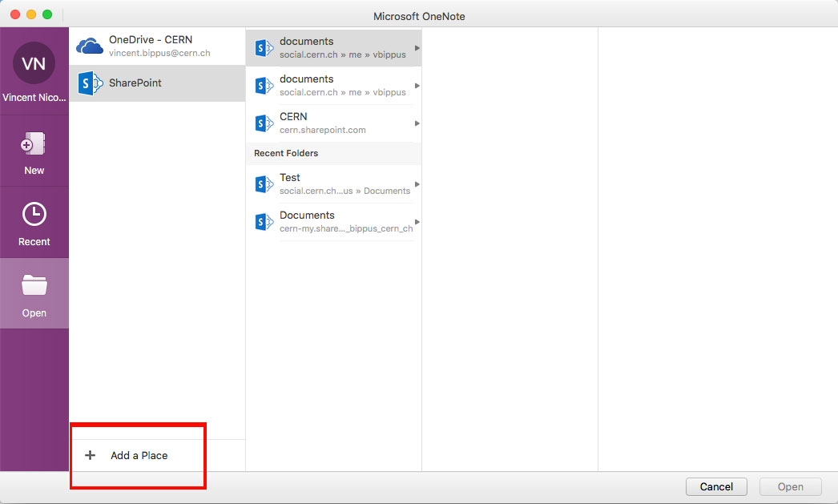Image resolution: width=838 pixels, height=504 pixels.
Task: Click the vincent.bippus@cern.ch account text
Action: tap(159, 54)
